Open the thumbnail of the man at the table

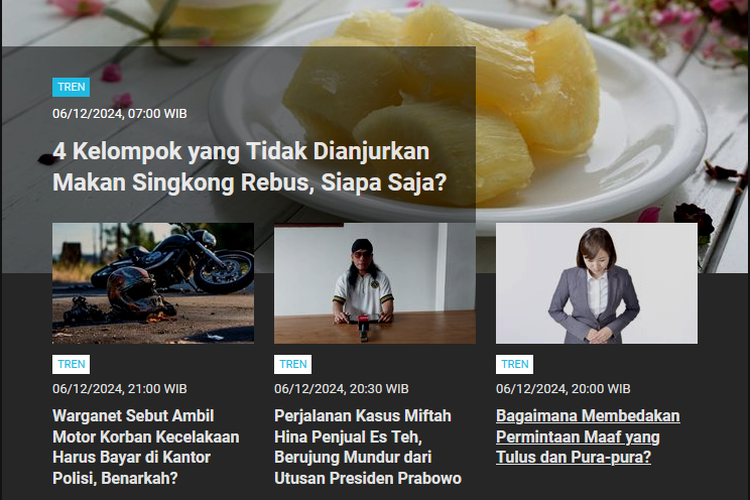point(375,283)
